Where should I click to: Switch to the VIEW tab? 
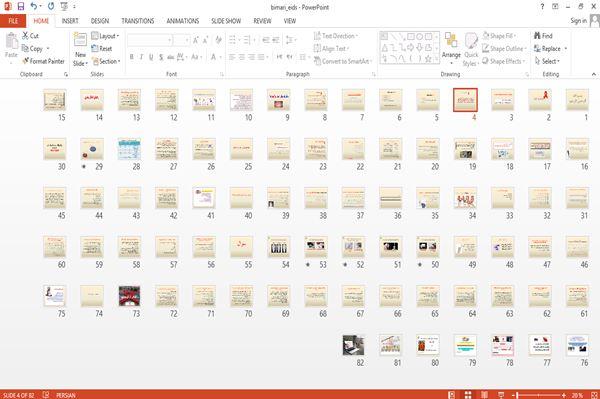coord(290,21)
